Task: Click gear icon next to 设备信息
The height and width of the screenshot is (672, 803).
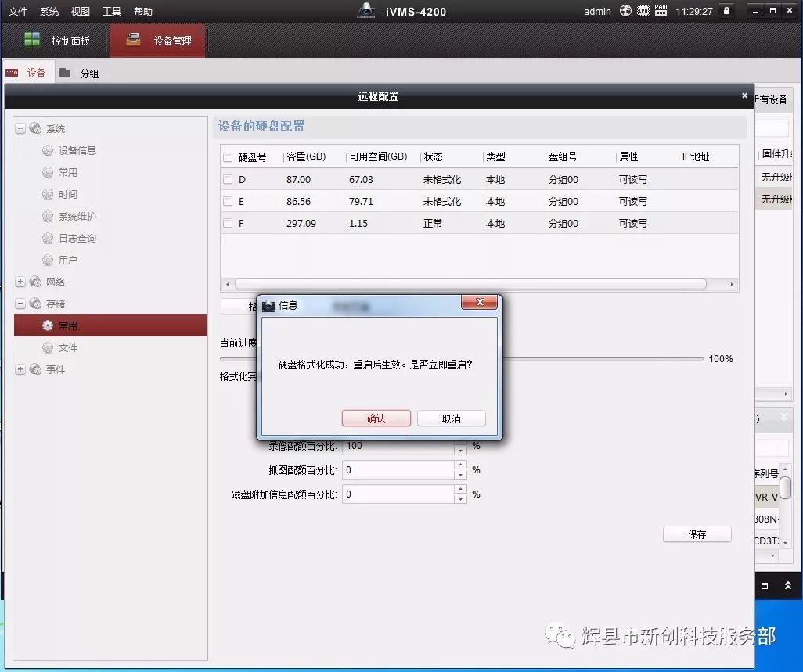Action: pos(48,150)
